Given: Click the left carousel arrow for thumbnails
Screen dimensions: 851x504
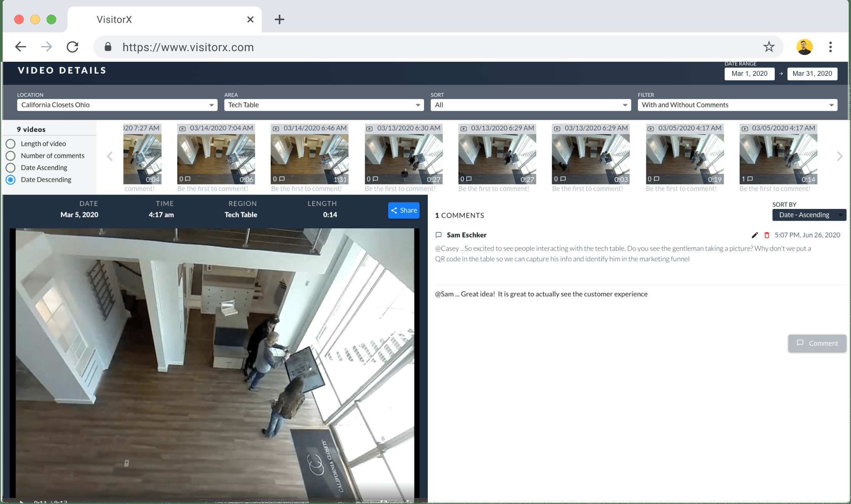Looking at the screenshot, I should [x=110, y=156].
